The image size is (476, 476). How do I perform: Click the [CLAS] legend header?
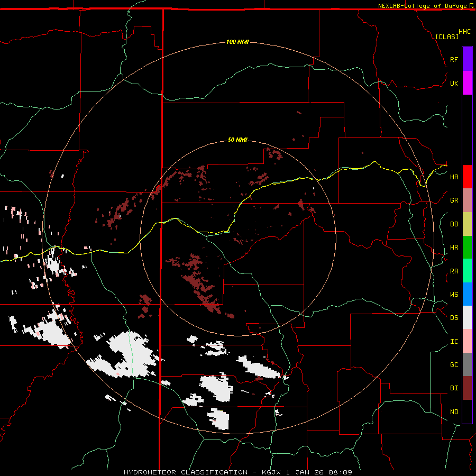coord(447,36)
